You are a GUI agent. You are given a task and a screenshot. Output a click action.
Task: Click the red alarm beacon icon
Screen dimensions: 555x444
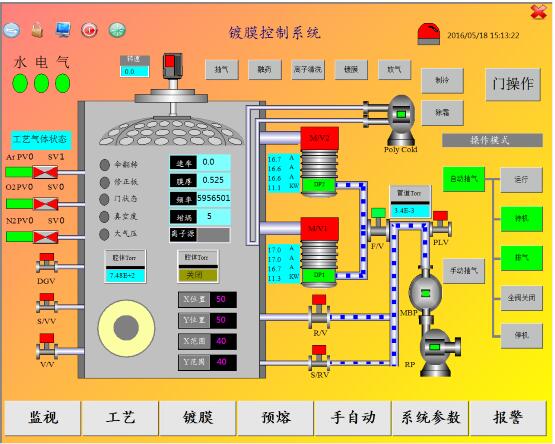coord(429,34)
